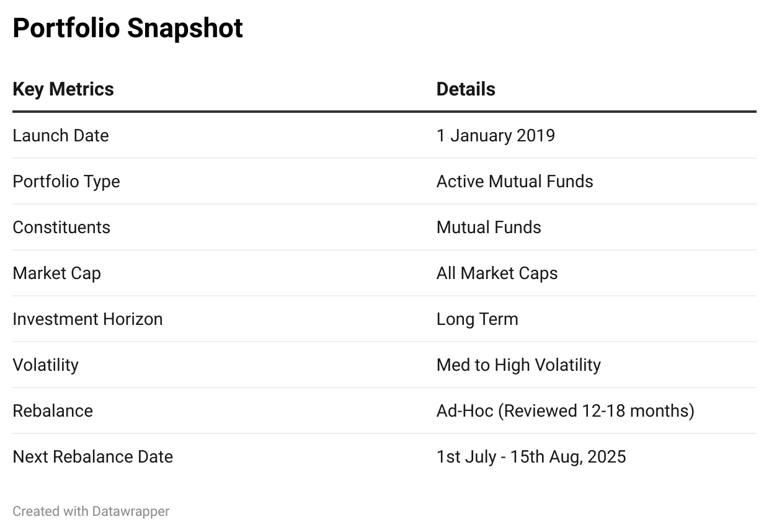This screenshot has width=769, height=532.
Task: Select the All Market Caps value
Action: 497,273
